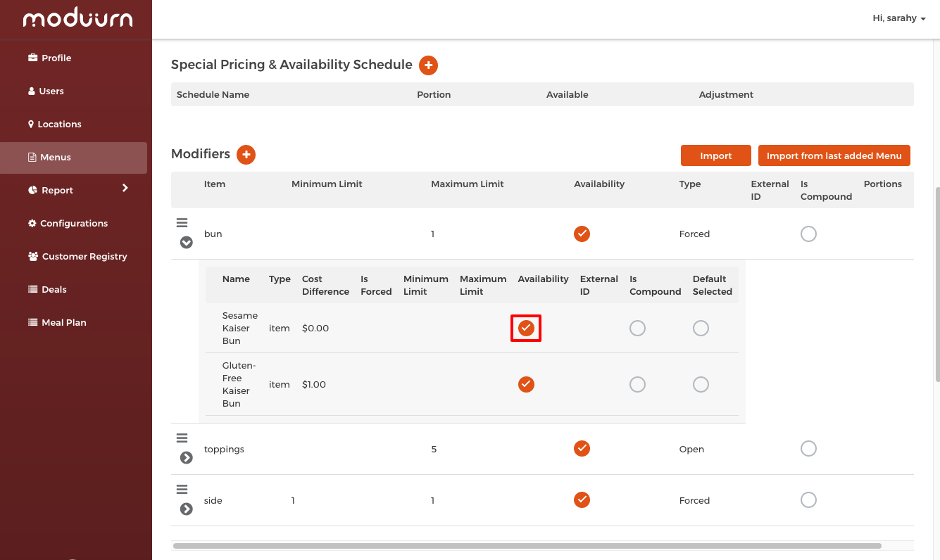This screenshot has width=940, height=560.
Task: Select Menus in the sidebar
Action: (73, 158)
